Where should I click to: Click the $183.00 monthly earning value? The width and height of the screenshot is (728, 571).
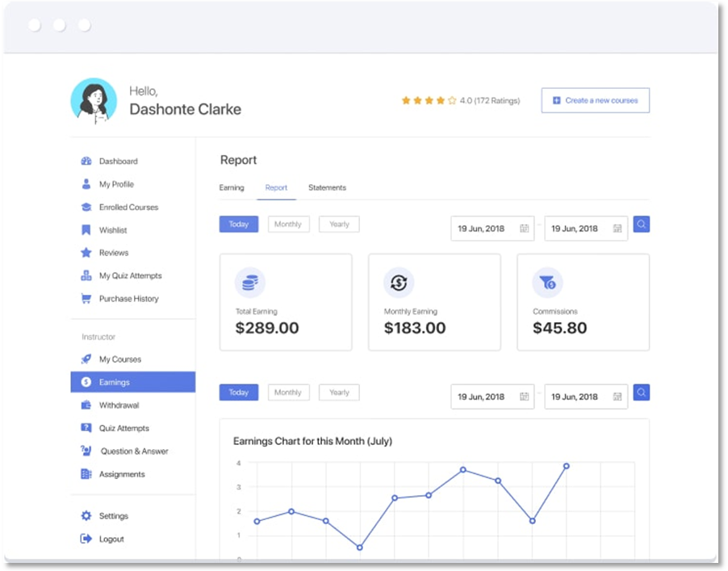coord(415,328)
